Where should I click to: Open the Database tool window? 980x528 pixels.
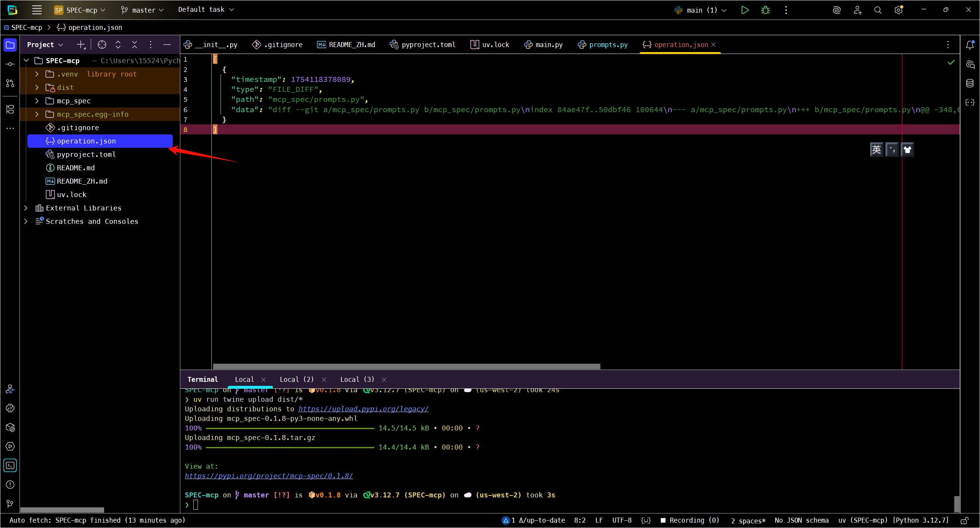click(x=970, y=83)
